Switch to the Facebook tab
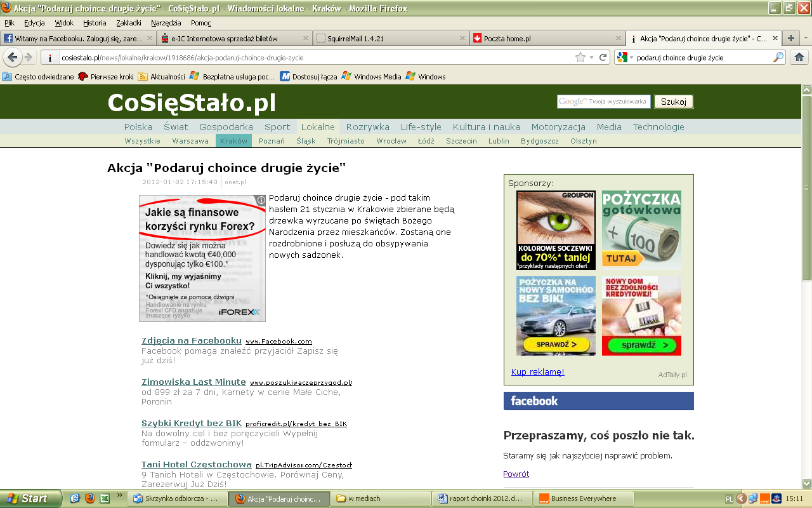Image resolution: width=812 pixels, height=508 pixels. pos(78,38)
